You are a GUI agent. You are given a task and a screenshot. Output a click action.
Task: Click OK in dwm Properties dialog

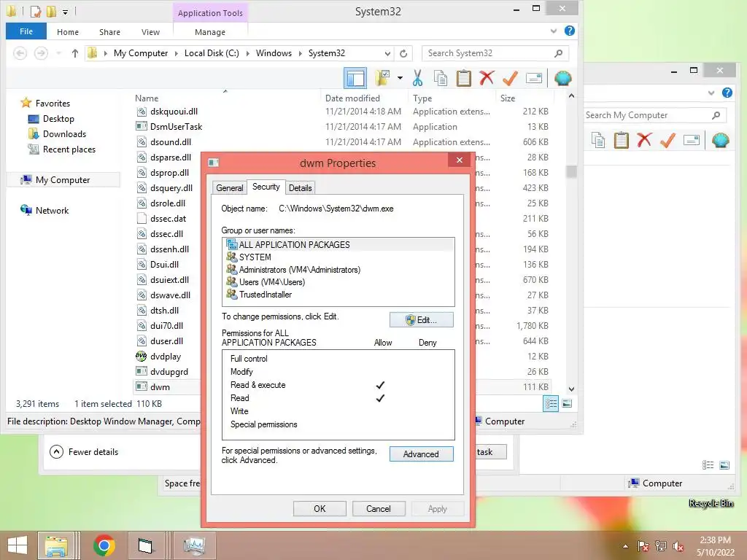(x=320, y=508)
